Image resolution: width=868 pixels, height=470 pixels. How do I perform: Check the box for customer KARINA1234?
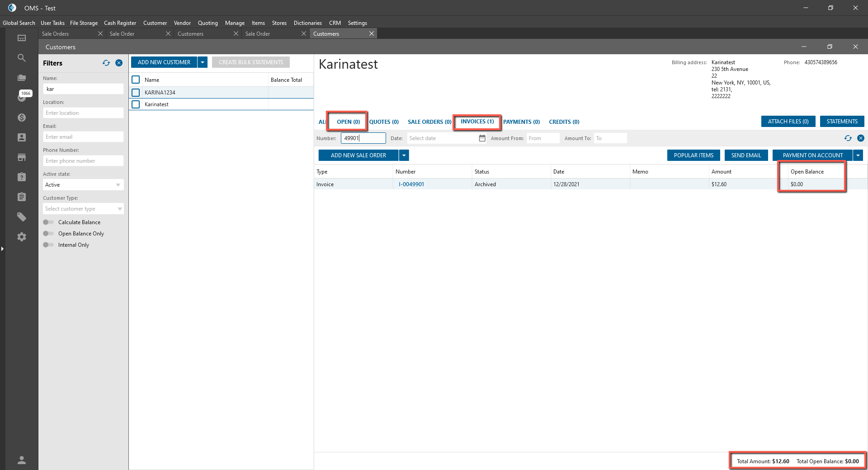136,93
